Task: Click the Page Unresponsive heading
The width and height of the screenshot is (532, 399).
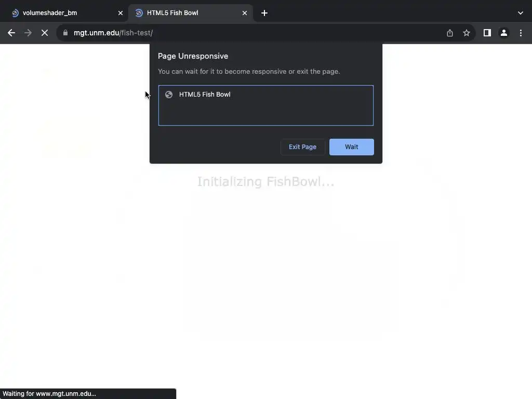Action: click(193, 56)
